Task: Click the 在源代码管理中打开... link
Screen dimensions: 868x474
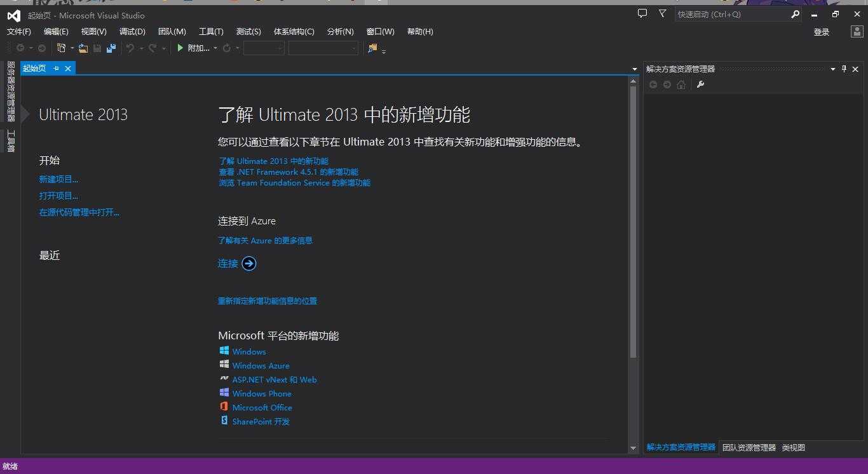Action: (x=79, y=212)
